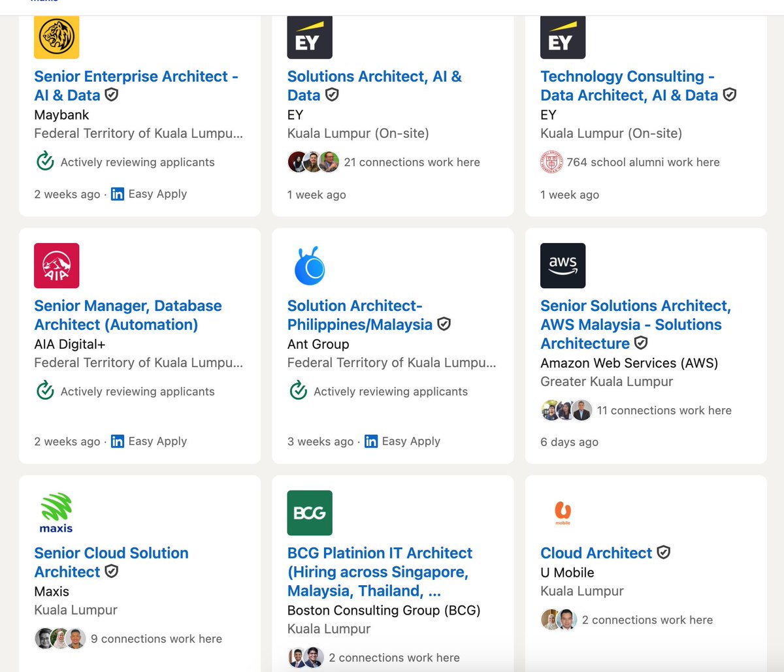Open the U Mobile logo
Viewport: 784px width, 672px height.
563,513
